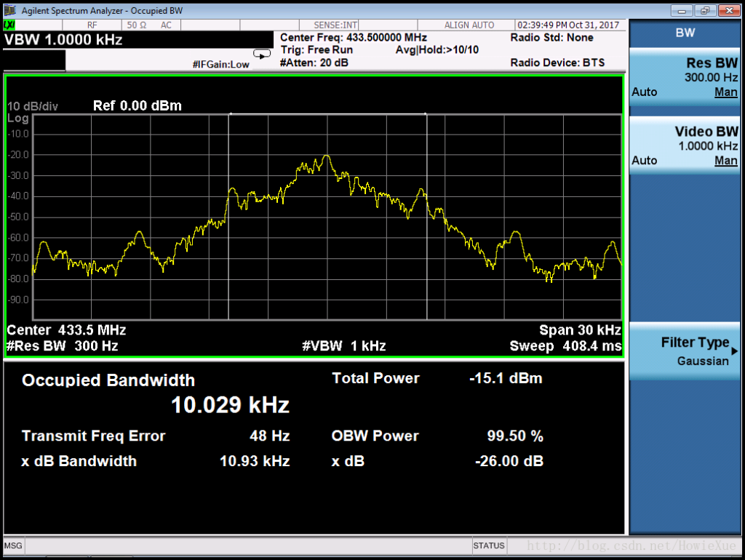745x560 pixels.
Task: Set Res BW to Man
Action: point(725,92)
